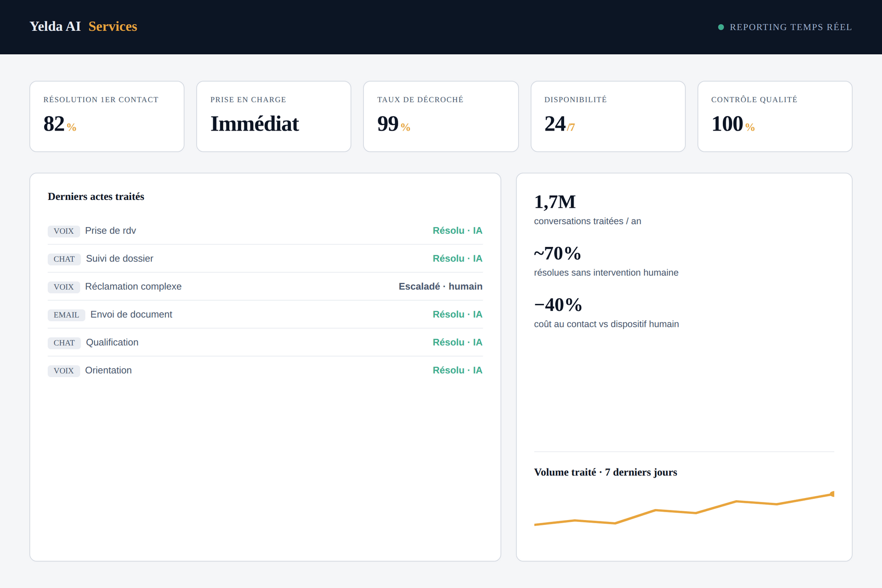
Task: Click Résolu · IA status for Suivi de dossier
Action: [457, 258]
